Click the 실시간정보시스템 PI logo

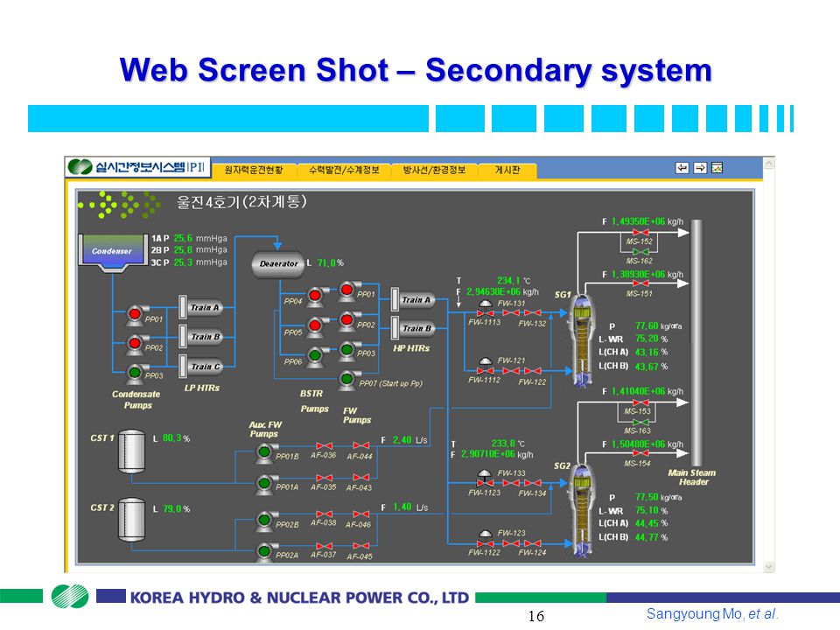click(x=137, y=166)
